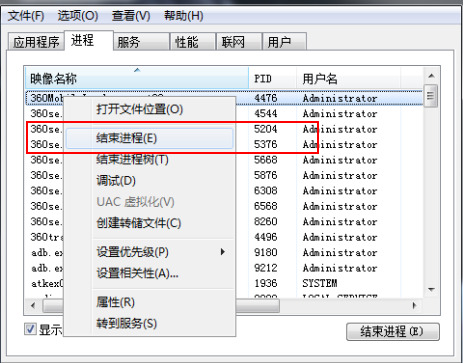Sort by PID column header
463x363 pixels.
pos(272,78)
